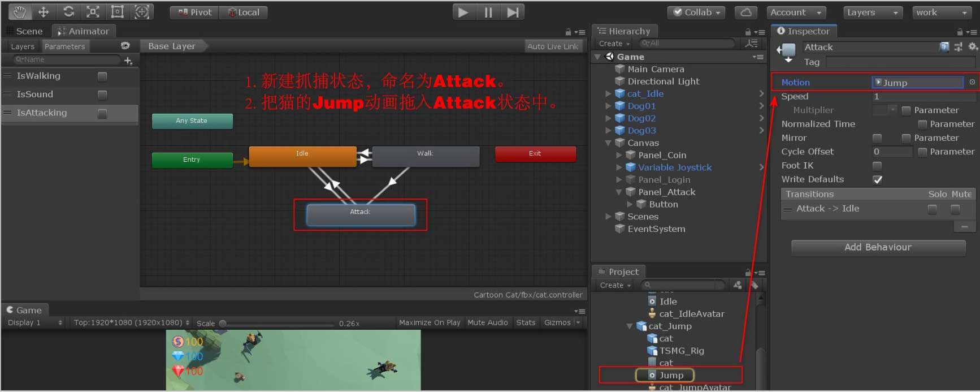Open Inspector preset sliders icon
This screenshot has width=980, height=392.
[958, 47]
